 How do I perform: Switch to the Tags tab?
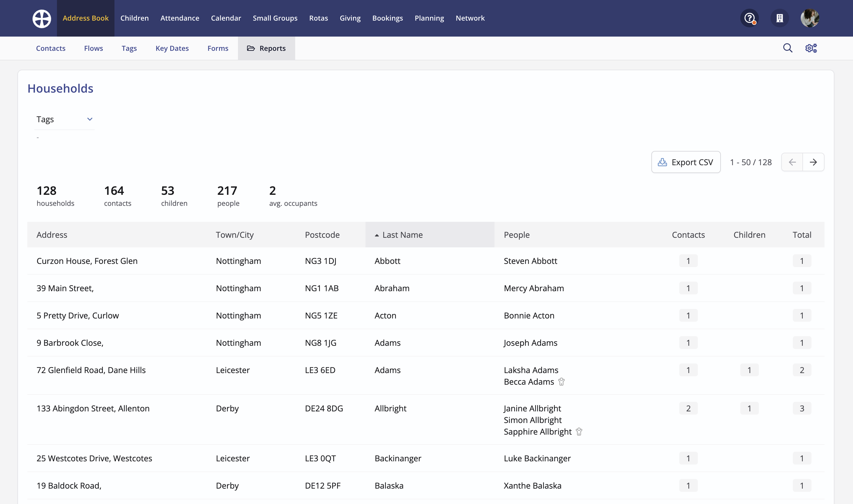coord(129,48)
